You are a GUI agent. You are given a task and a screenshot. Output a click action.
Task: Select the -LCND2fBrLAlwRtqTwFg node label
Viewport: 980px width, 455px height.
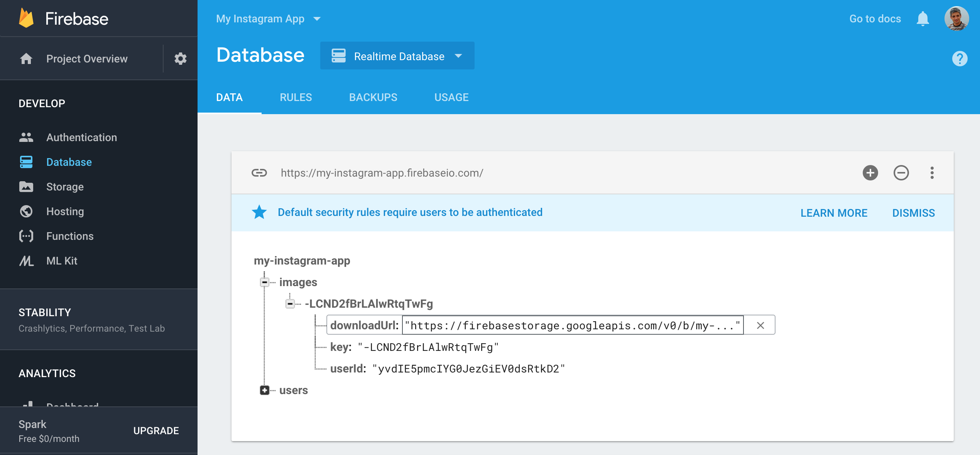[x=369, y=304]
